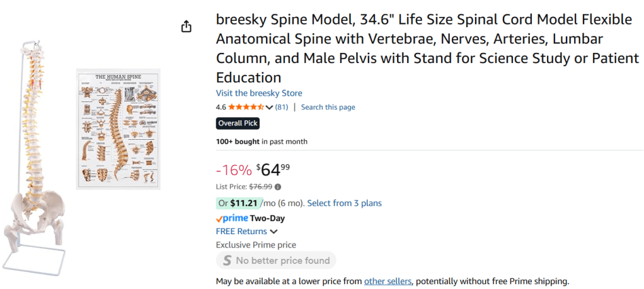Click the Overall Pick badge
Image resolution: width=644 pixels, height=289 pixels.
(238, 123)
